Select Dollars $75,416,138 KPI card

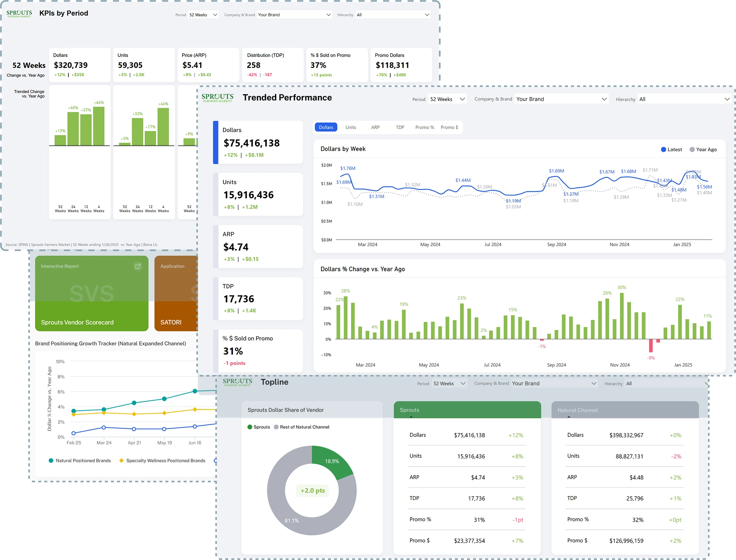[258, 142]
